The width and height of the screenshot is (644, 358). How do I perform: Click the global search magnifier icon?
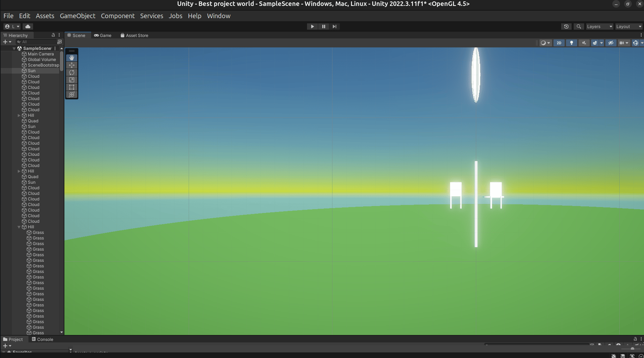pos(579,26)
